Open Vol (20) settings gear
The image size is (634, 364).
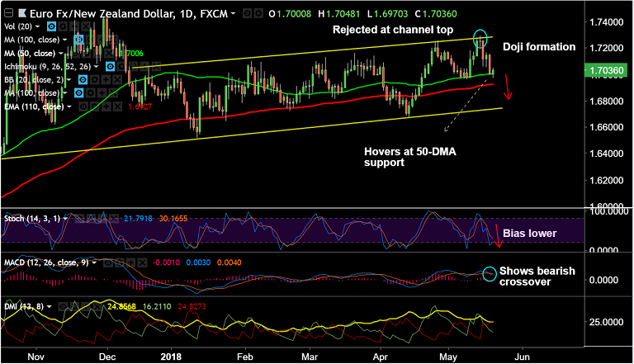(63, 26)
